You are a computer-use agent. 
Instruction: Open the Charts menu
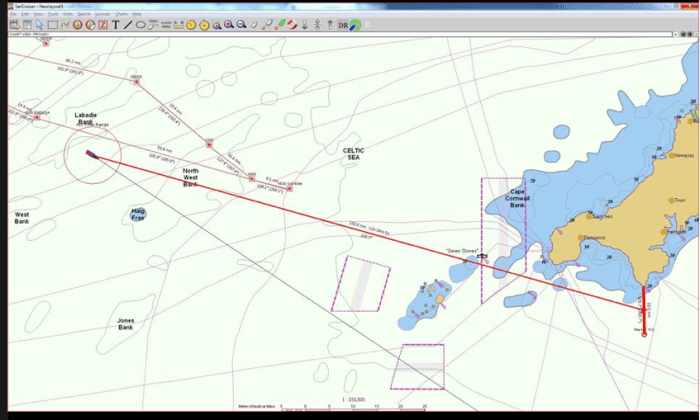pyautogui.click(x=120, y=14)
